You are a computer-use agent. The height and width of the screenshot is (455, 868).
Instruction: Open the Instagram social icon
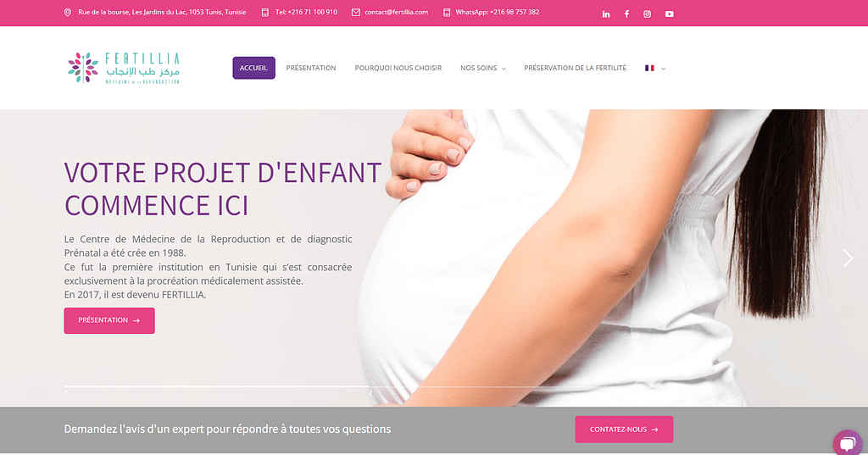647,14
